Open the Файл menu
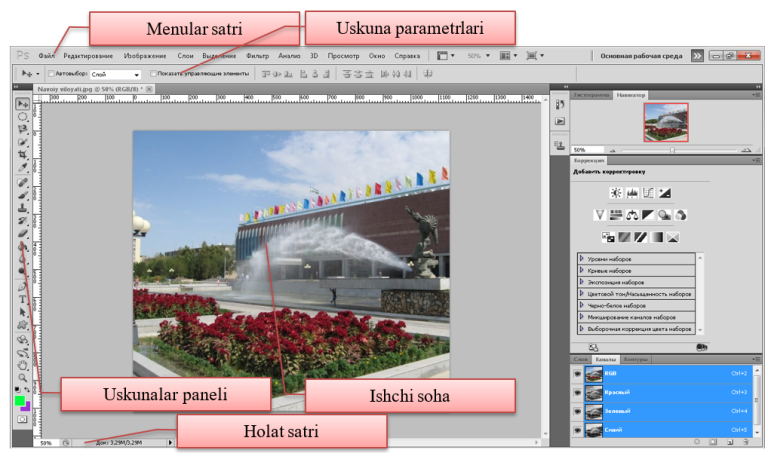This screenshot has height=453, width=768. 47,56
